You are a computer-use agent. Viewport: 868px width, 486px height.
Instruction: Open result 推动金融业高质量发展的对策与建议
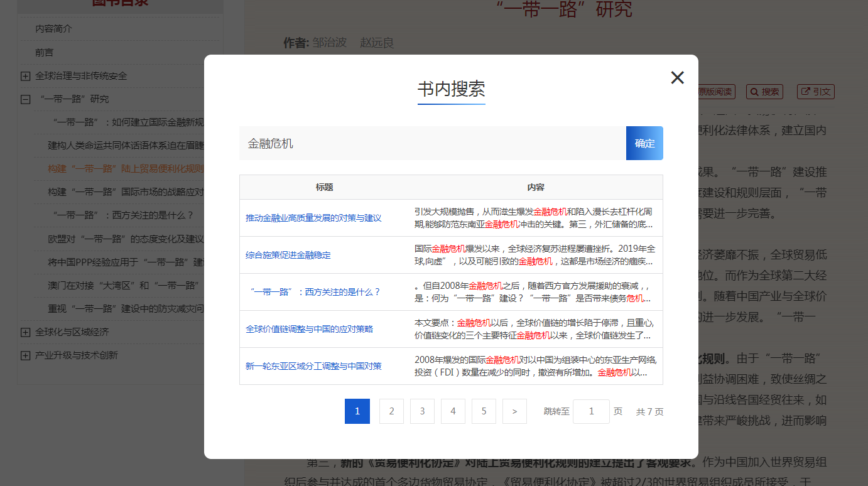(313, 218)
